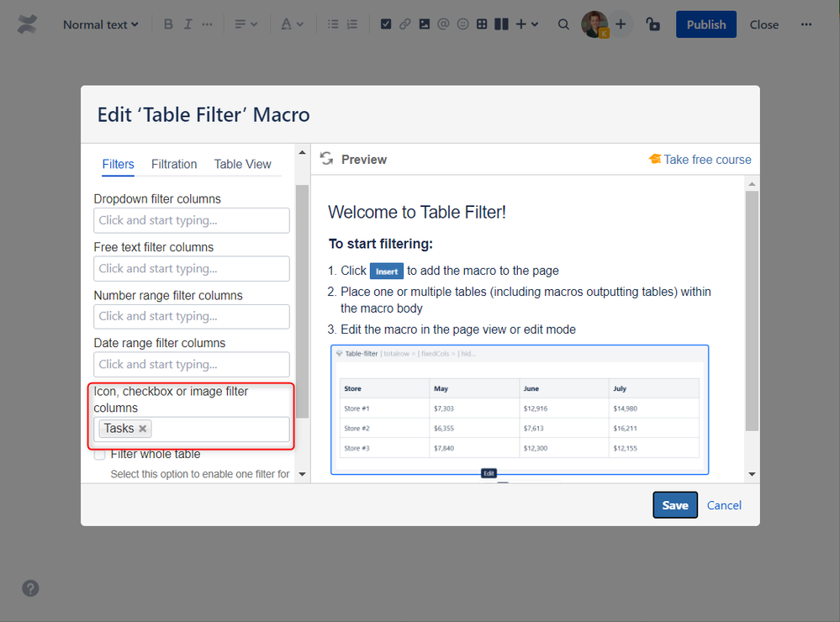Click the Insert button in the preview instructions
840x622 pixels.
point(386,271)
